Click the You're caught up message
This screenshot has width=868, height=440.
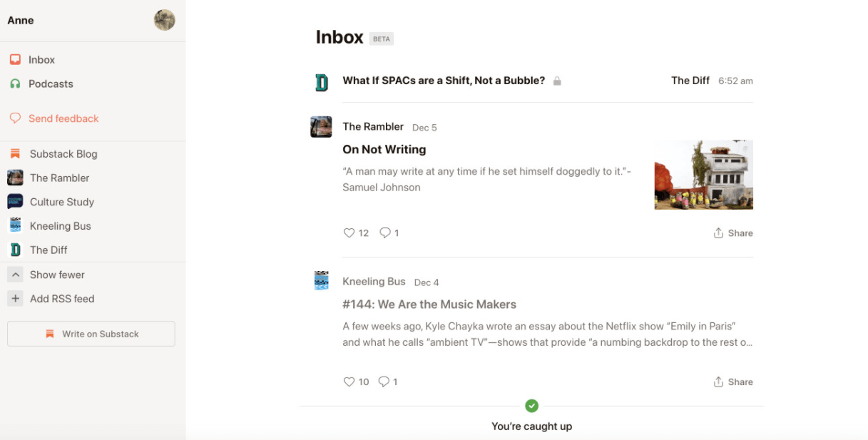pos(531,426)
